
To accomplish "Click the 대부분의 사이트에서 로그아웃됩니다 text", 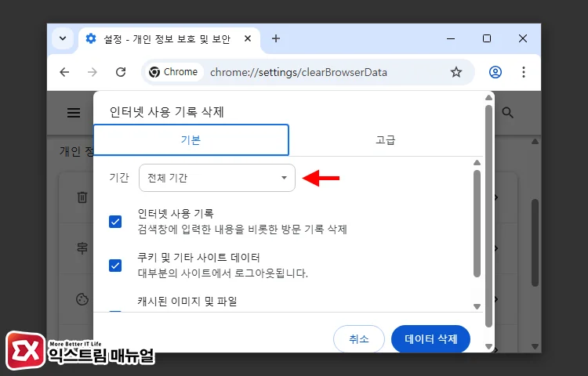I will pos(223,273).
